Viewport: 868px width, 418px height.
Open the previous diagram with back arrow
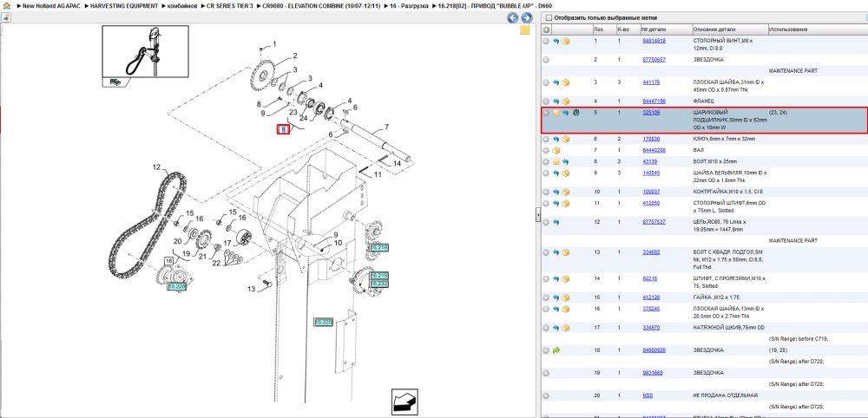click(513, 18)
